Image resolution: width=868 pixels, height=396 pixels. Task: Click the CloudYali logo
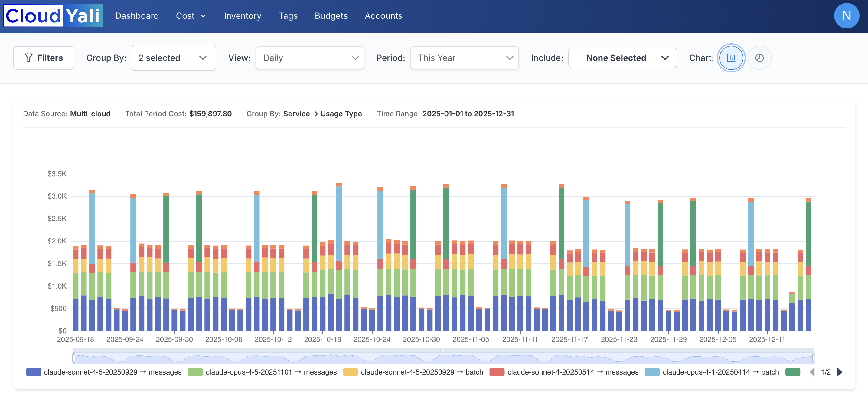pos(53,15)
